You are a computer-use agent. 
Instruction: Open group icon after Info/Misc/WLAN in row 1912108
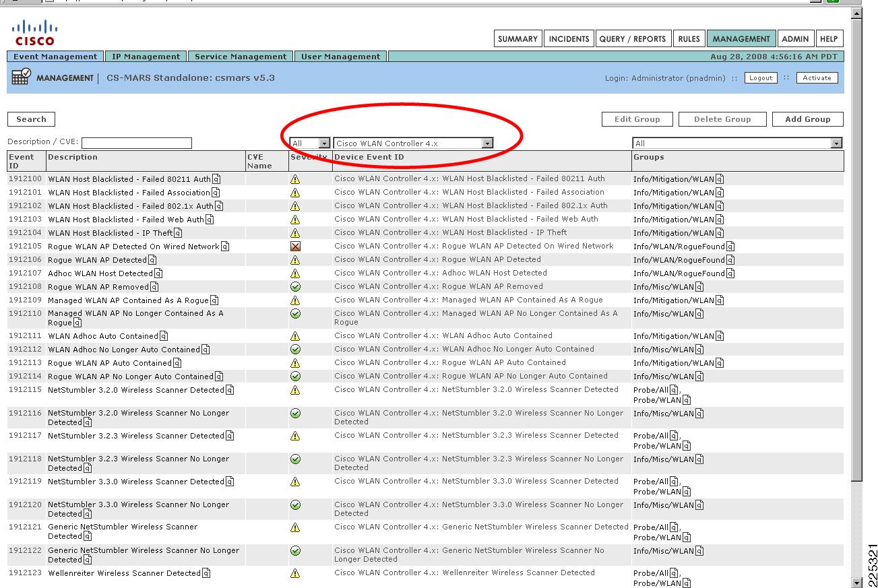[x=699, y=287]
